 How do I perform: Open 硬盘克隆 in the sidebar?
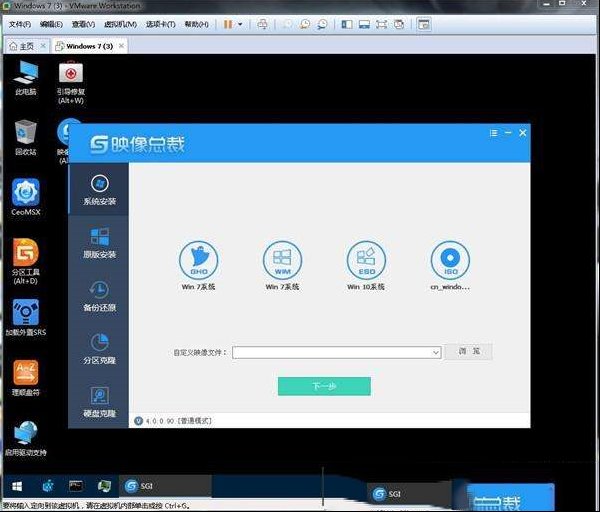(x=99, y=402)
